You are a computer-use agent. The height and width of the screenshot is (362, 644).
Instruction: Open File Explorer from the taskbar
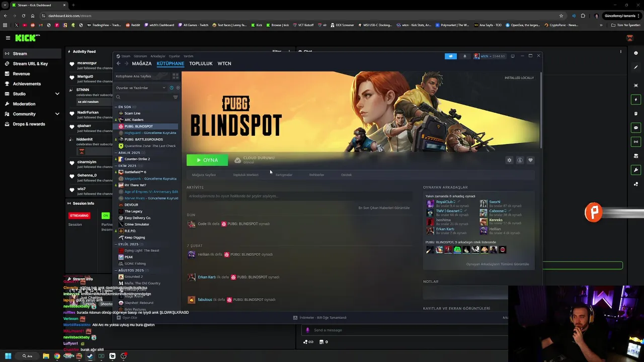46,356
